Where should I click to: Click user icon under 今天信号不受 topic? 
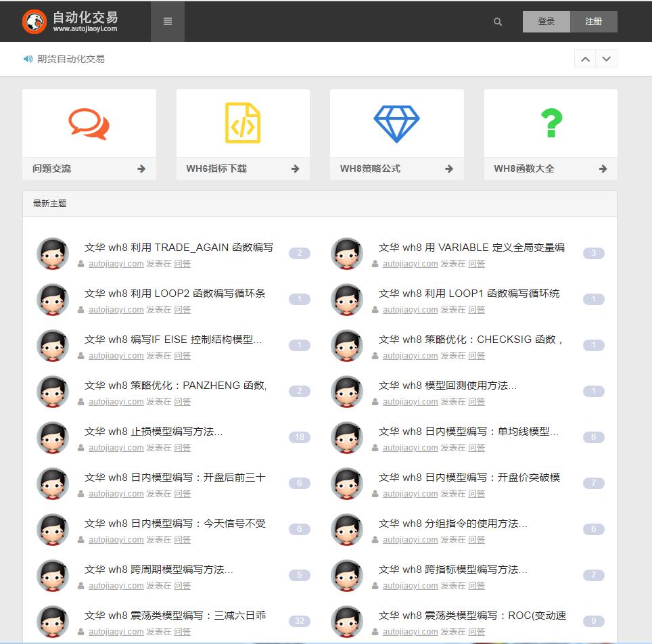click(80, 540)
